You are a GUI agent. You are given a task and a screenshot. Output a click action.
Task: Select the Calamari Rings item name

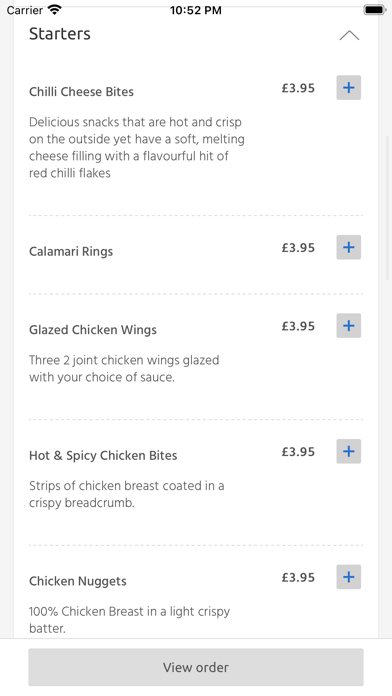click(71, 251)
